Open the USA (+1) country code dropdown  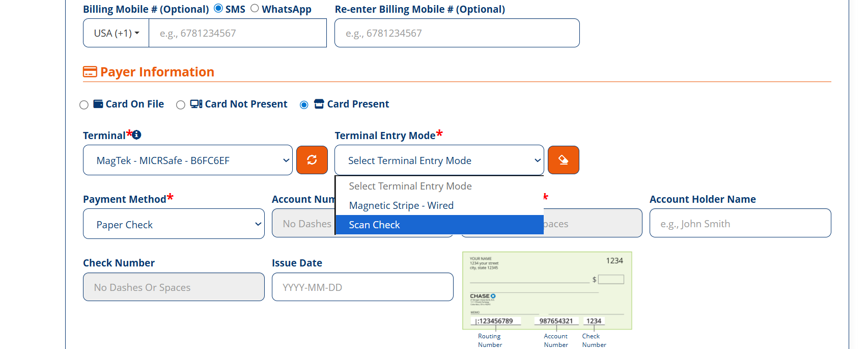point(116,33)
